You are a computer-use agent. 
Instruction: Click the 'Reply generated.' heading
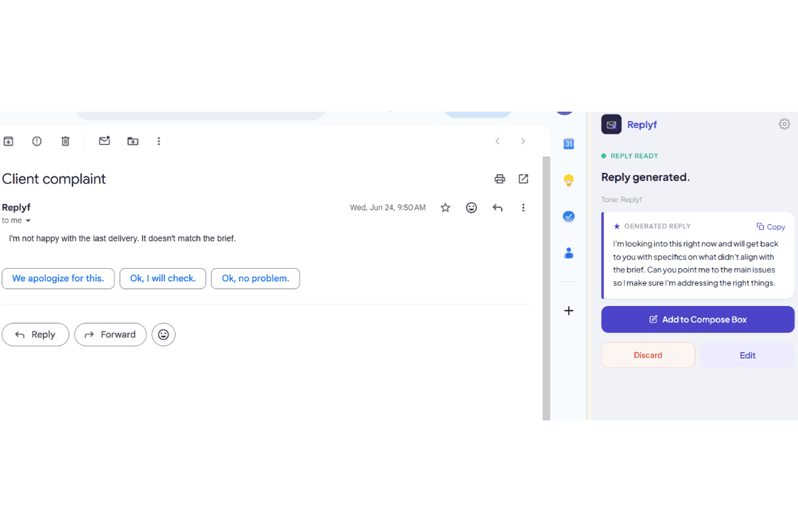[646, 177]
